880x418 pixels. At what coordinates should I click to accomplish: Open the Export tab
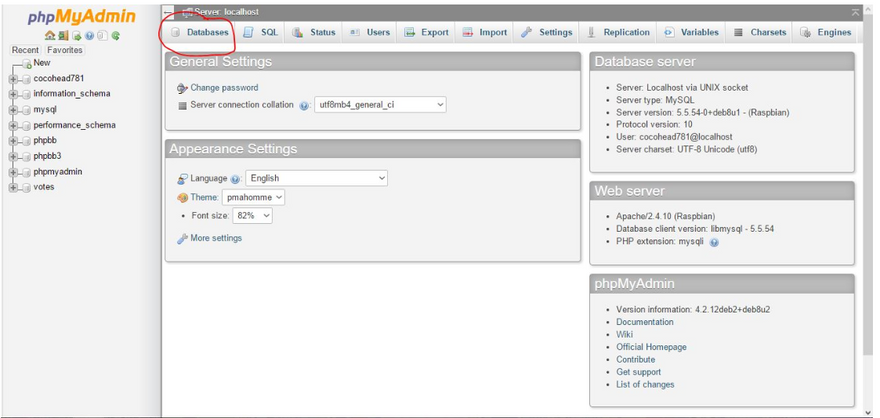(427, 32)
